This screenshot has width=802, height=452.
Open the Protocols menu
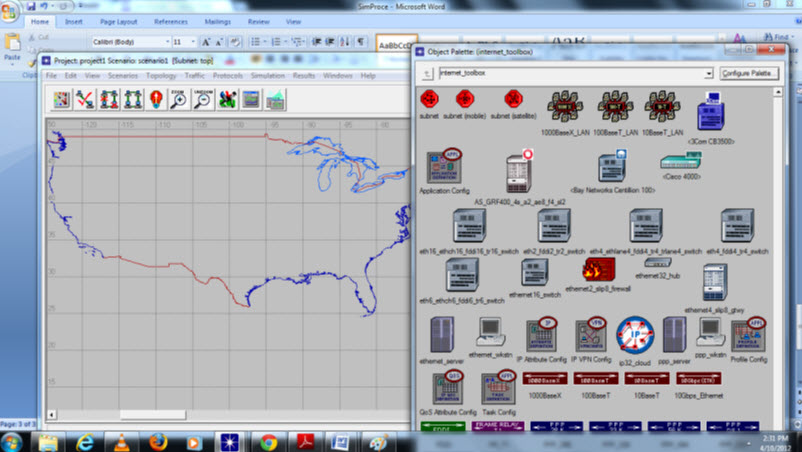228,76
